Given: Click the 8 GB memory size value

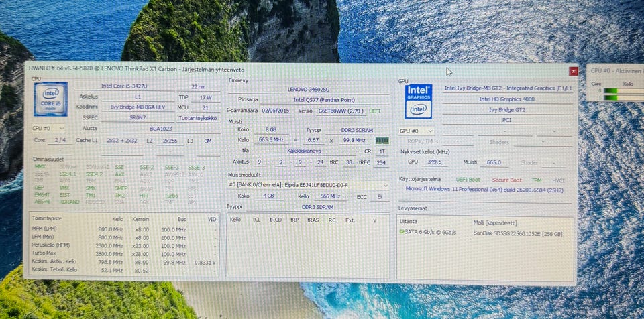Looking at the screenshot, I should point(271,130).
